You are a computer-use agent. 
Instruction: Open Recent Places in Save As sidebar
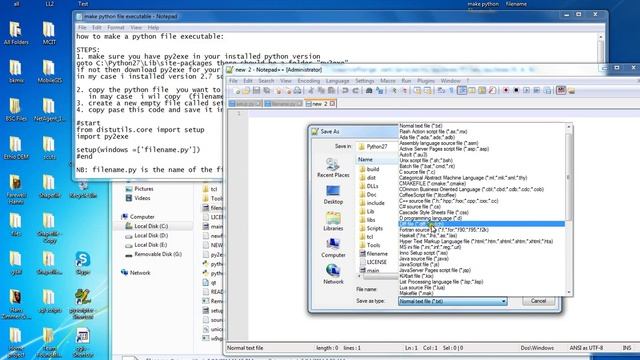click(x=333, y=168)
